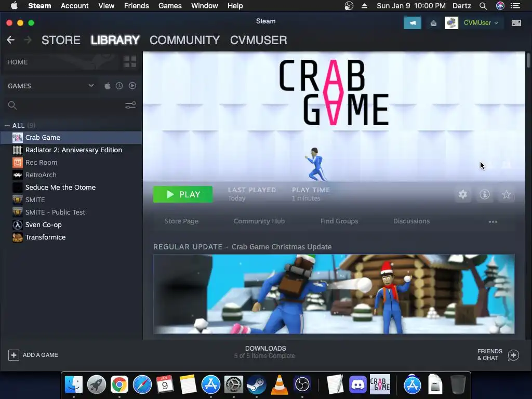
Task: Open Steam icon in the Dock
Action: (257, 385)
